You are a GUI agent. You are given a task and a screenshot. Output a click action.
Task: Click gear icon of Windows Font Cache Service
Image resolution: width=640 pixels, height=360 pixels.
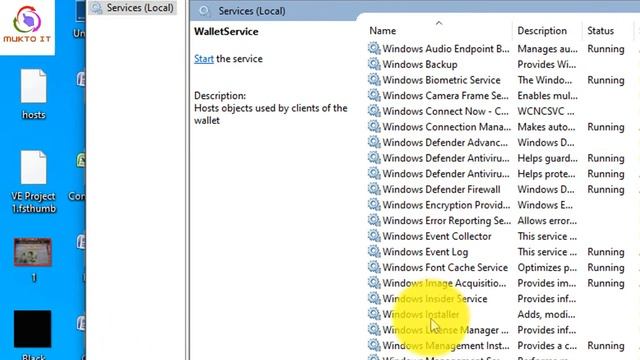click(x=374, y=267)
